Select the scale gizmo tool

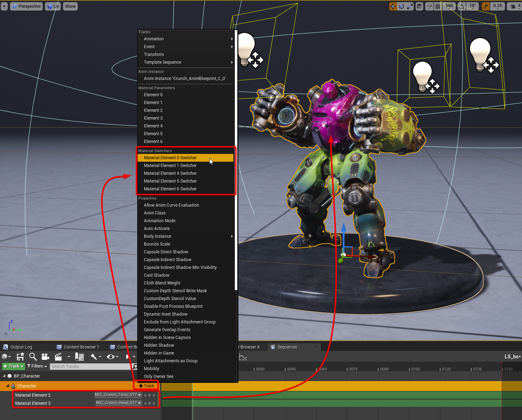pyautogui.click(x=410, y=6)
